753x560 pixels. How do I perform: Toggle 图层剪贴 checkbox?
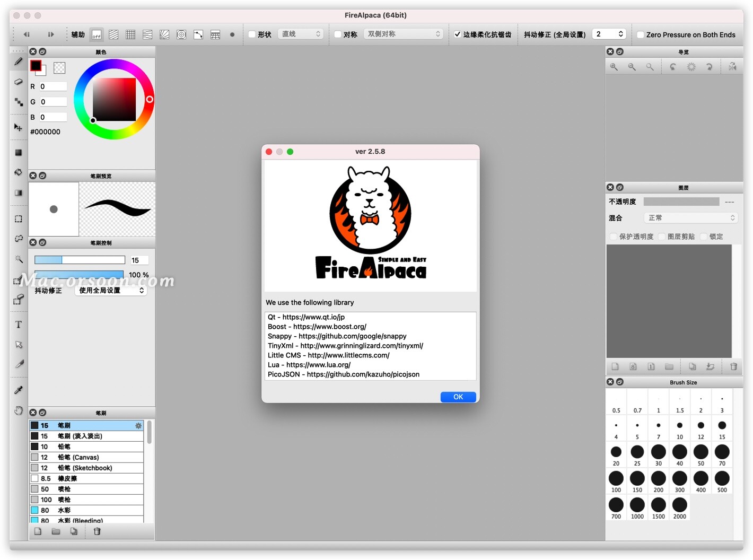point(662,237)
